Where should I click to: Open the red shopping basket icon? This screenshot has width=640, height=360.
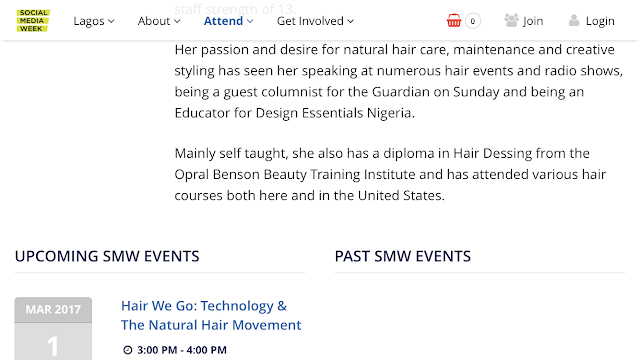pyautogui.click(x=453, y=20)
